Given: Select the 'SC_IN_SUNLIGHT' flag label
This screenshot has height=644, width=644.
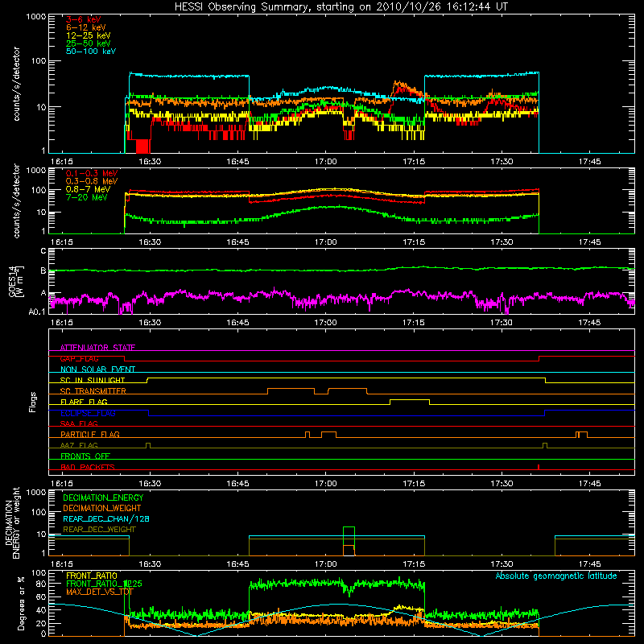Looking at the screenshot, I should (x=93, y=380).
